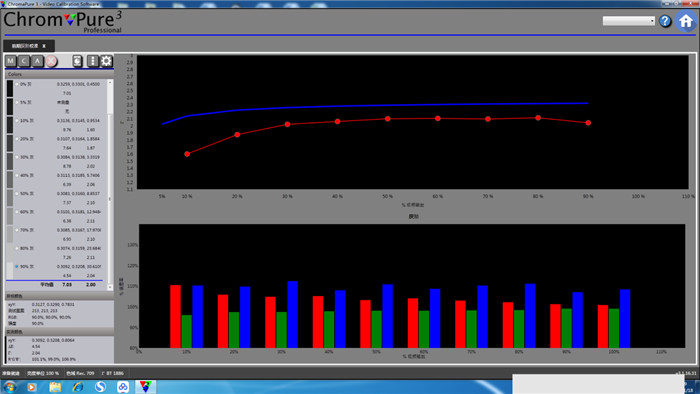Open the dropdown in the top right header

[629, 21]
